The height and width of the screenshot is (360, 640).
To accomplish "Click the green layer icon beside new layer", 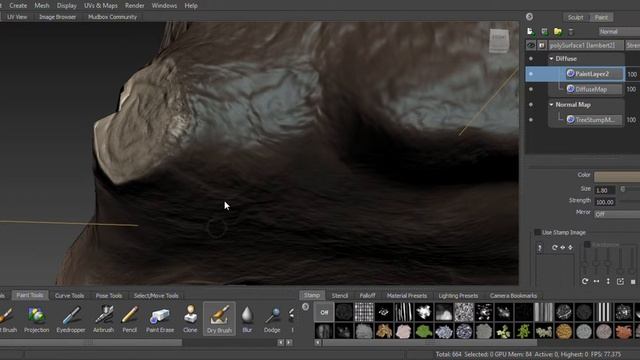I will tap(544, 31).
